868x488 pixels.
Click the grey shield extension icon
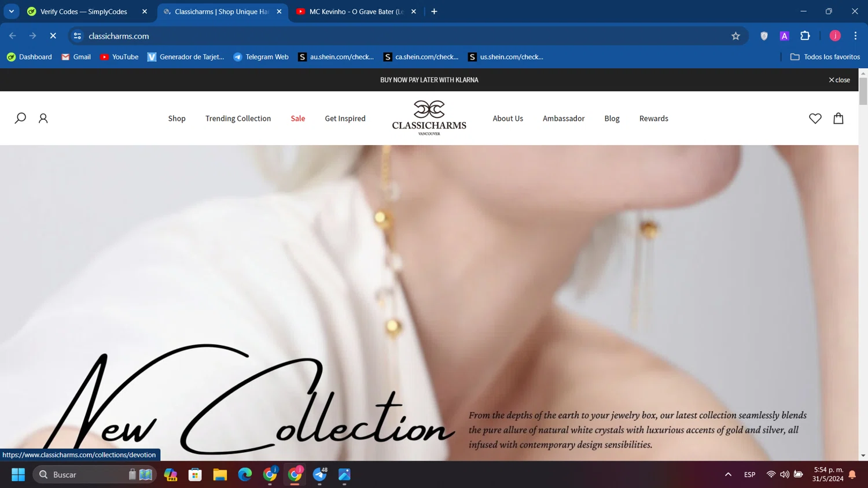764,36
